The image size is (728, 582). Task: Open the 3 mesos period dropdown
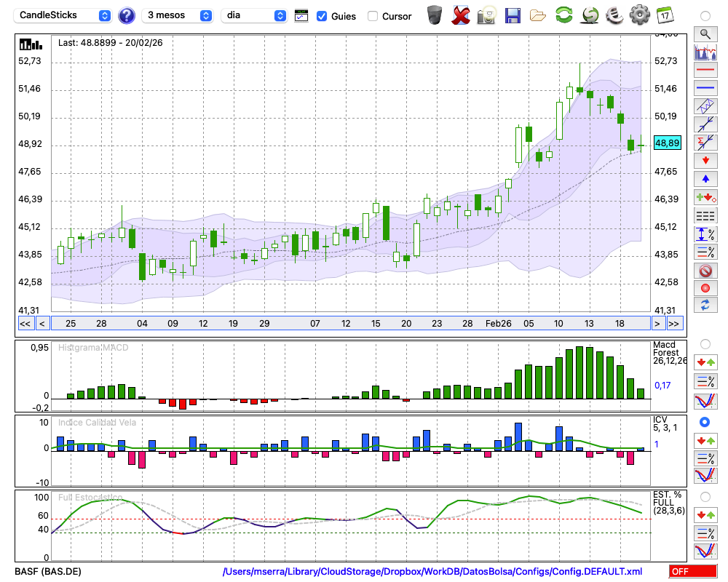tap(178, 15)
